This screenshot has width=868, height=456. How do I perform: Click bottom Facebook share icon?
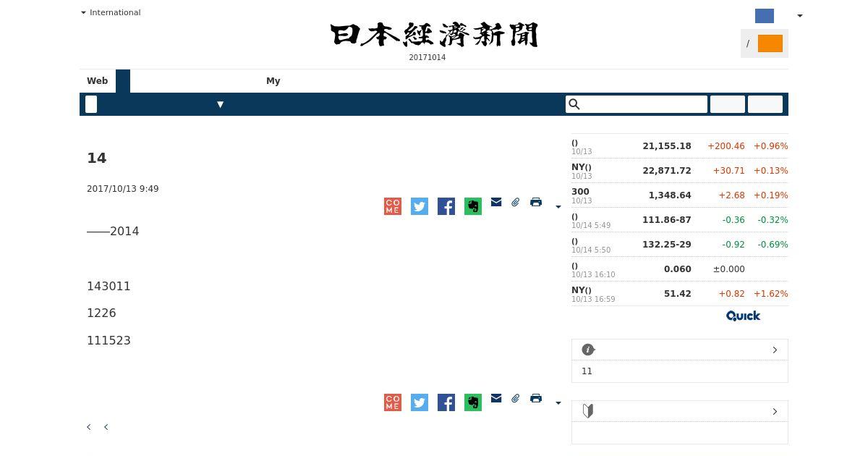[446, 402]
